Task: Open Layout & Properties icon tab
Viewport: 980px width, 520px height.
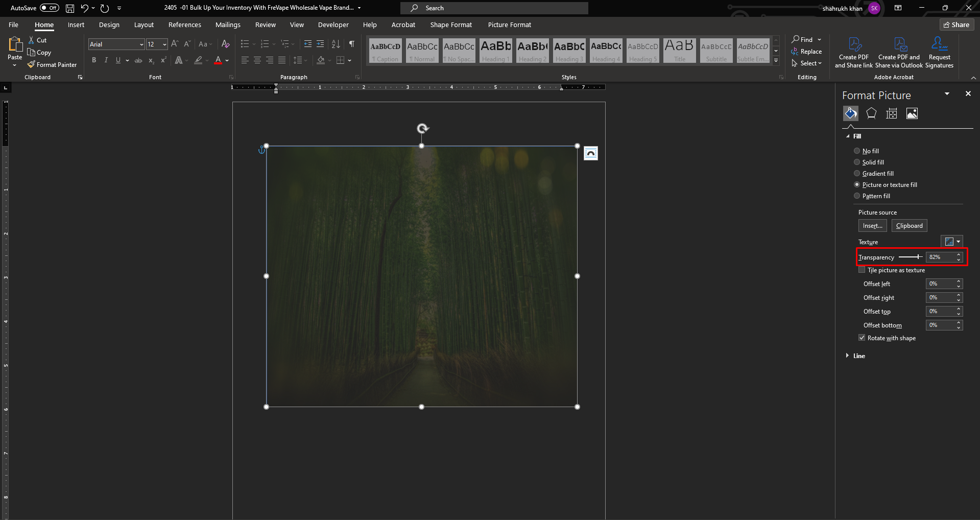Action: coord(892,113)
